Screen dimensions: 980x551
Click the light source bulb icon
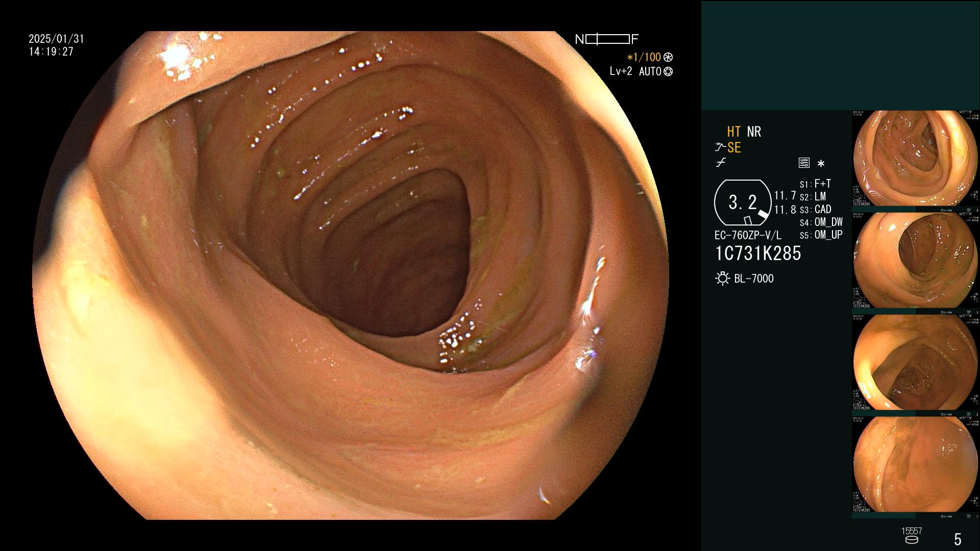722,279
